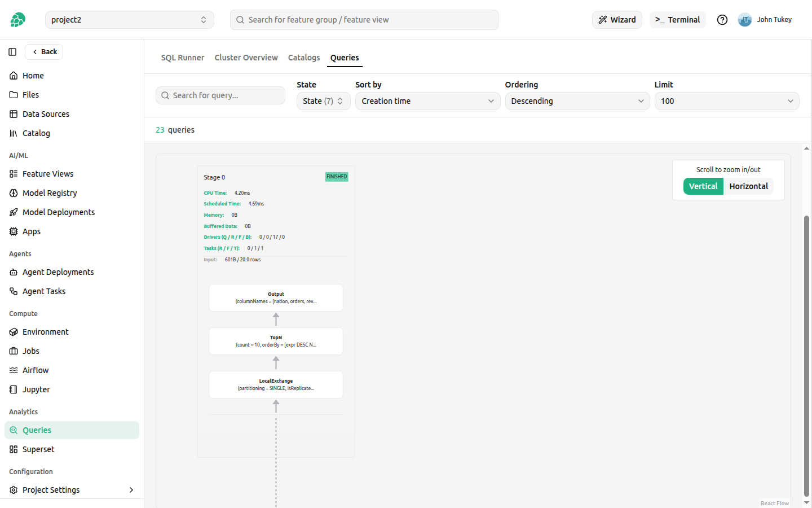812x508 pixels.
Task: Open the Terminal button
Action: pyautogui.click(x=678, y=20)
